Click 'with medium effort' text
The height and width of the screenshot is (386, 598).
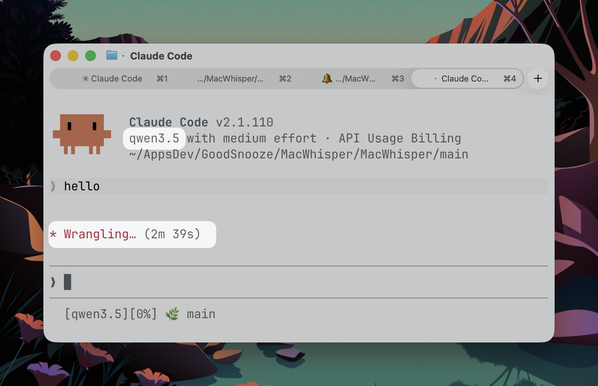coord(251,138)
